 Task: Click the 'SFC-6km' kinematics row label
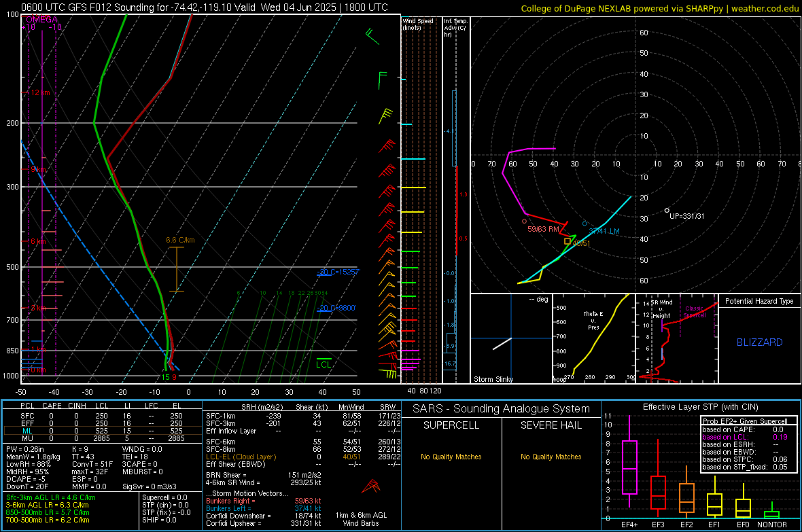[221, 442]
